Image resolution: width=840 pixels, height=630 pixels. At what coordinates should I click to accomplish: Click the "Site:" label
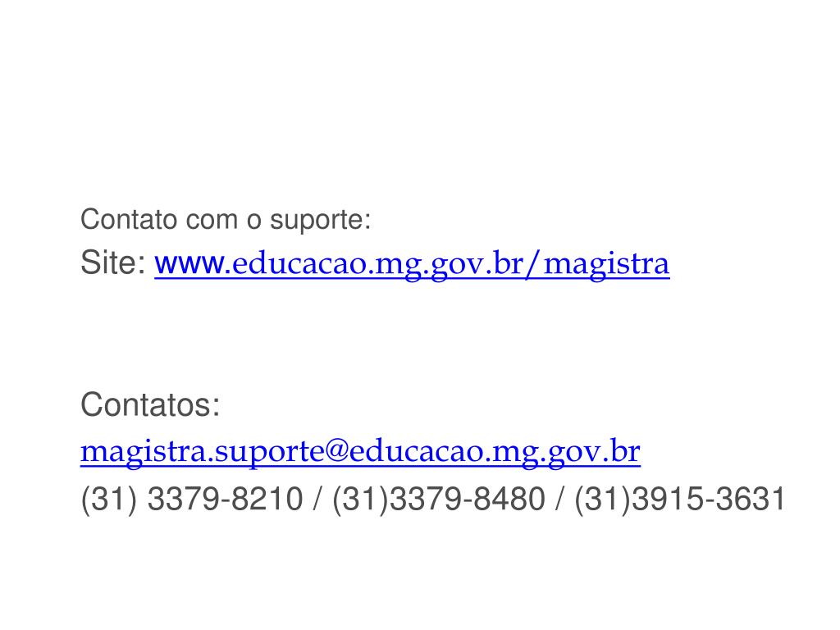point(113,262)
